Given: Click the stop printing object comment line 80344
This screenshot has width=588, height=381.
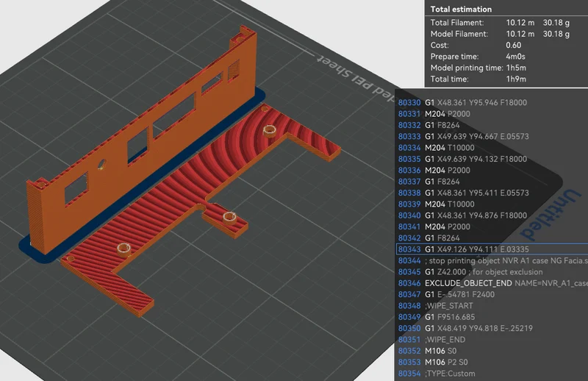Looking at the screenshot, I should point(492,260).
